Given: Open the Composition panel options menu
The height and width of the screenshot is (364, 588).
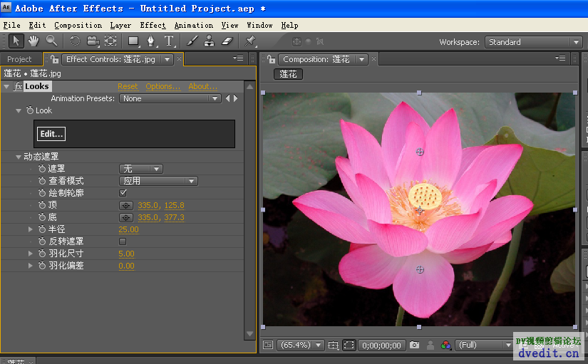Looking at the screenshot, I should click(560, 58).
